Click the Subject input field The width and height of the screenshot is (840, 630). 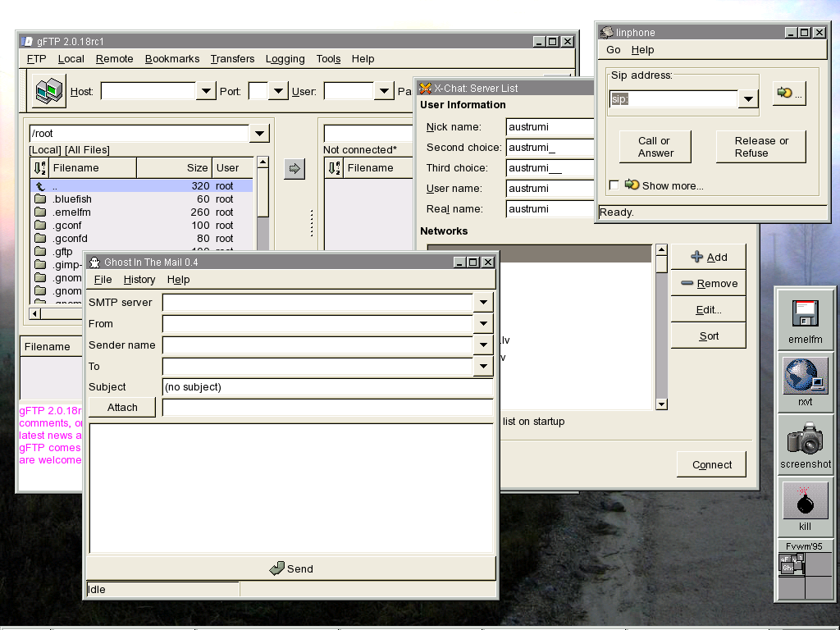tap(327, 387)
